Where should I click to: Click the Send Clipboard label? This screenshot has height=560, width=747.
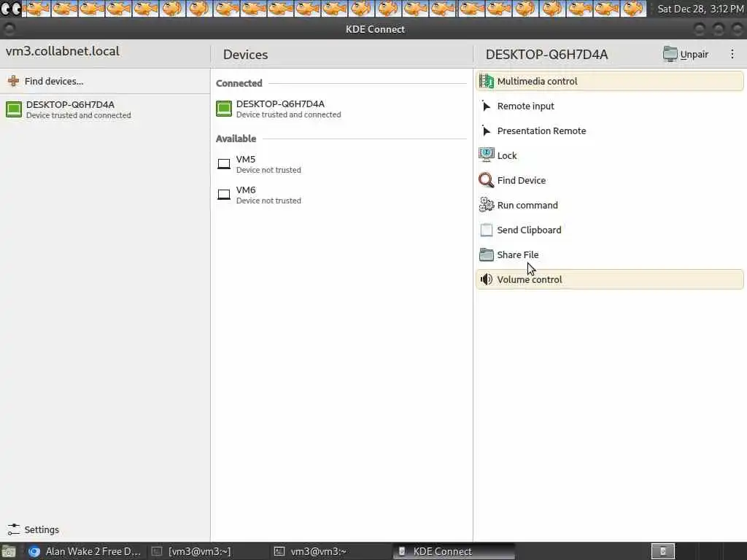click(x=530, y=230)
